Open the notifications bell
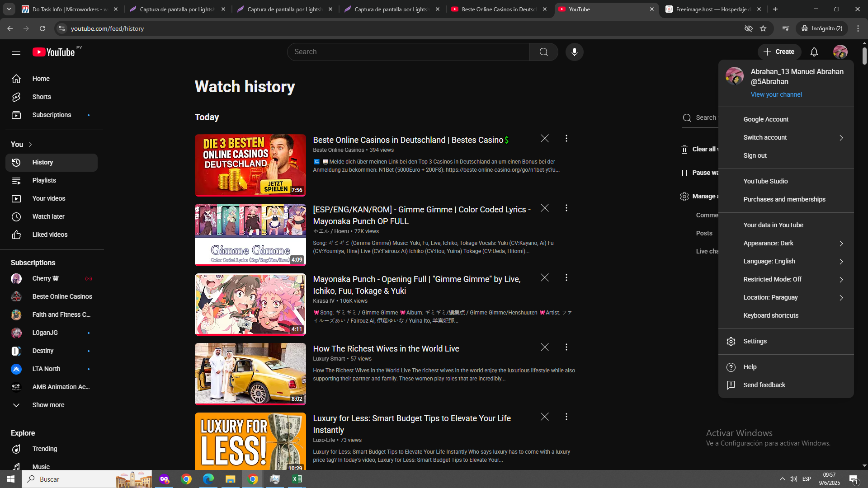Image resolution: width=868 pixels, height=488 pixels. pyautogui.click(x=814, y=52)
